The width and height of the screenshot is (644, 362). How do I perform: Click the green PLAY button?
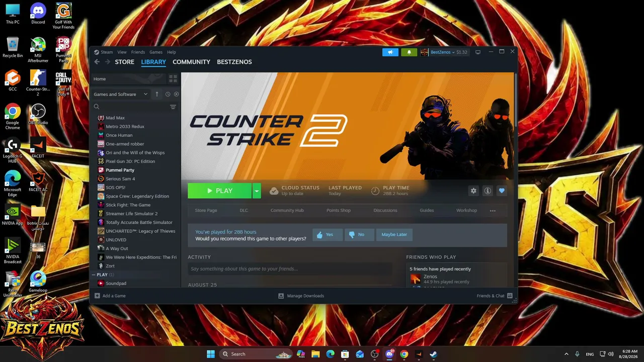click(219, 191)
